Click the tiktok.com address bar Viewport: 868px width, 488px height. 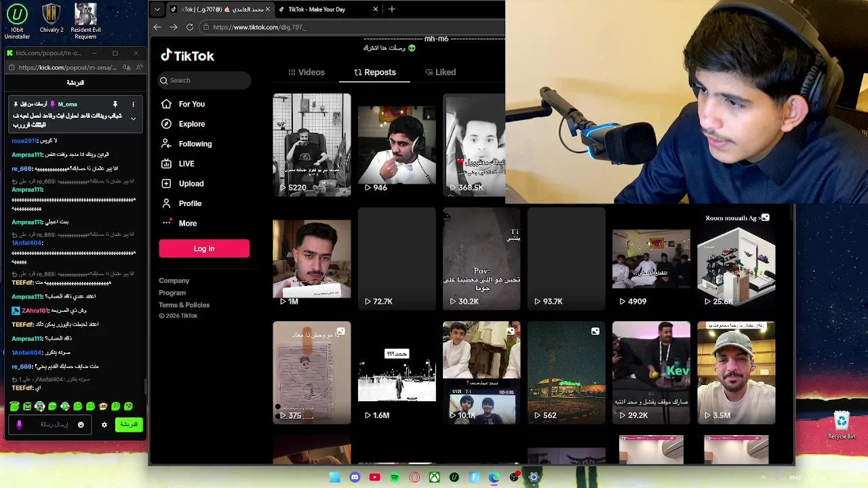pos(353,27)
